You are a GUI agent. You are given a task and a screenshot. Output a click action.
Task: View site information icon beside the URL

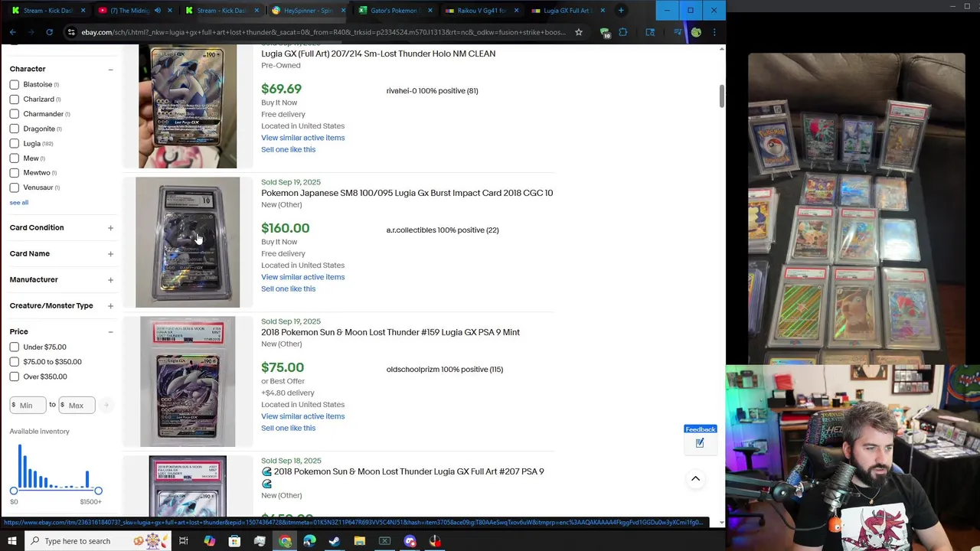click(x=71, y=32)
